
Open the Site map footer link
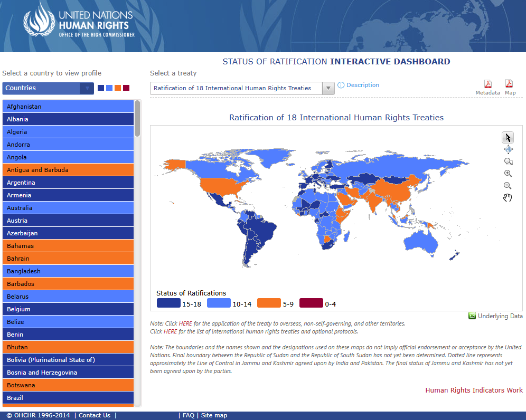pyautogui.click(x=214, y=415)
